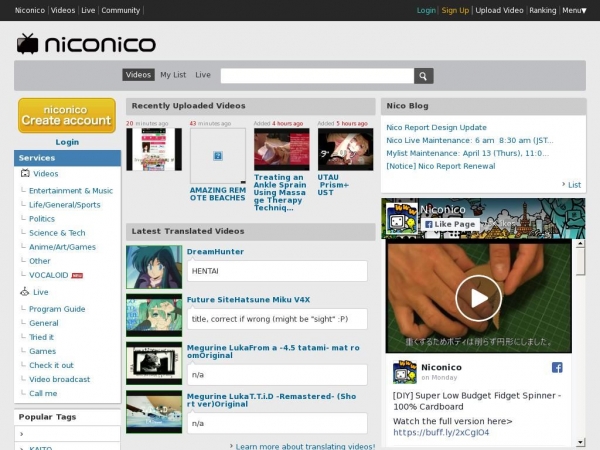Open General live category
The height and width of the screenshot is (450, 600).
click(x=44, y=323)
